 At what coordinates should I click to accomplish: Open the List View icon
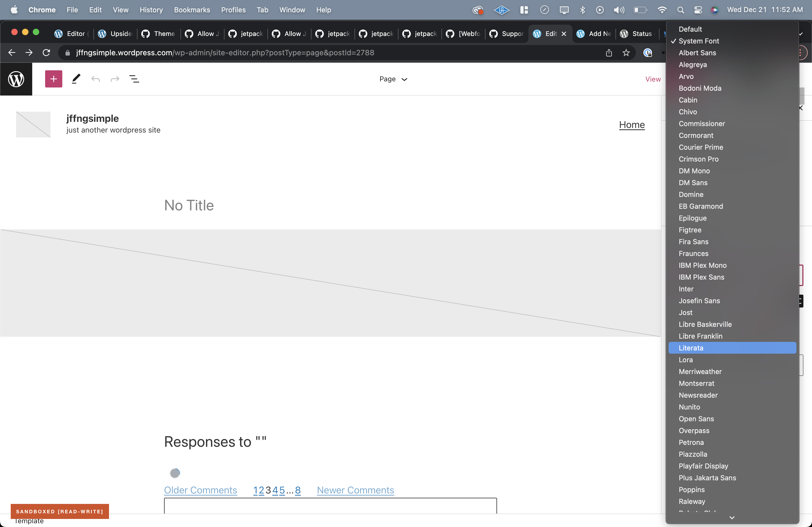tap(134, 79)
